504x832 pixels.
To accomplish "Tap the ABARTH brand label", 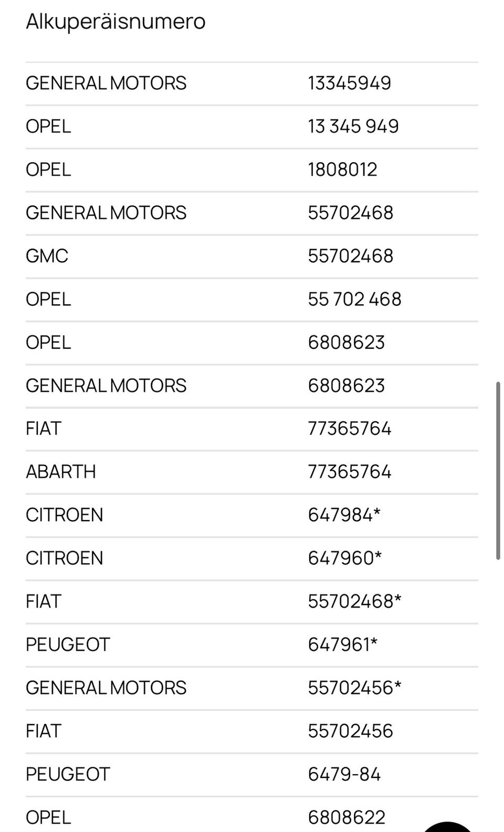I will point(61,472).
